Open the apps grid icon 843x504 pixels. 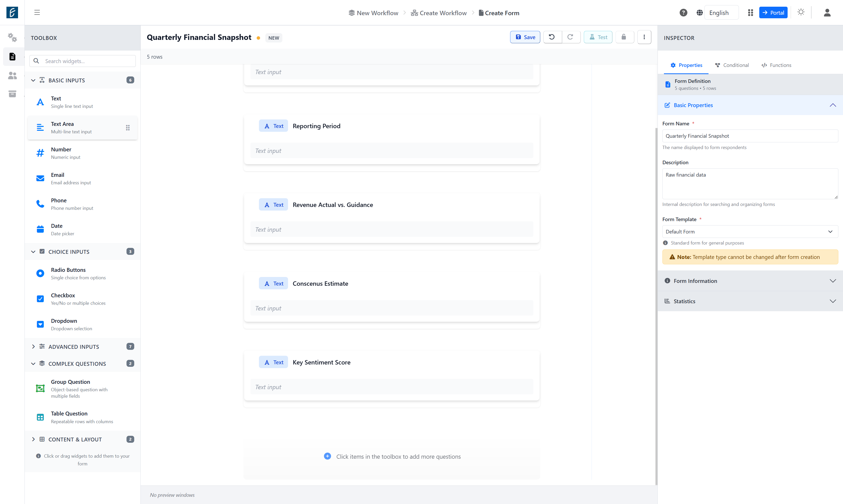point(750,13)
